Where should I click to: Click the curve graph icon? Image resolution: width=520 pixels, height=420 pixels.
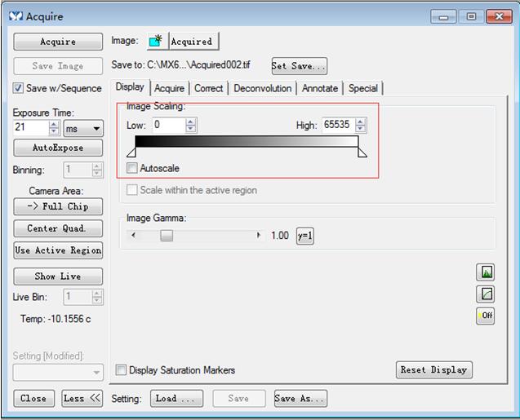pos(486,294)
